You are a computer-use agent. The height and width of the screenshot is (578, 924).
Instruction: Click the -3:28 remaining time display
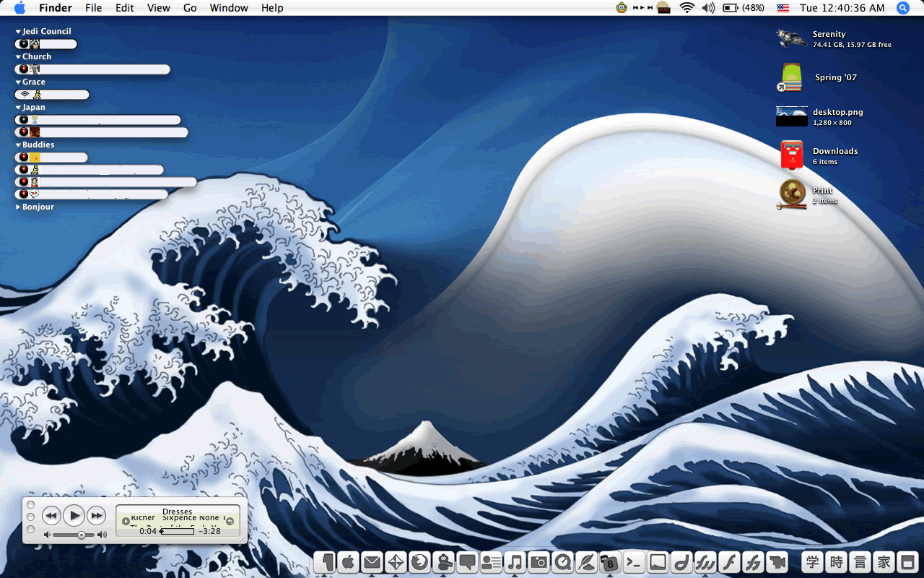(x=210, y=531)
